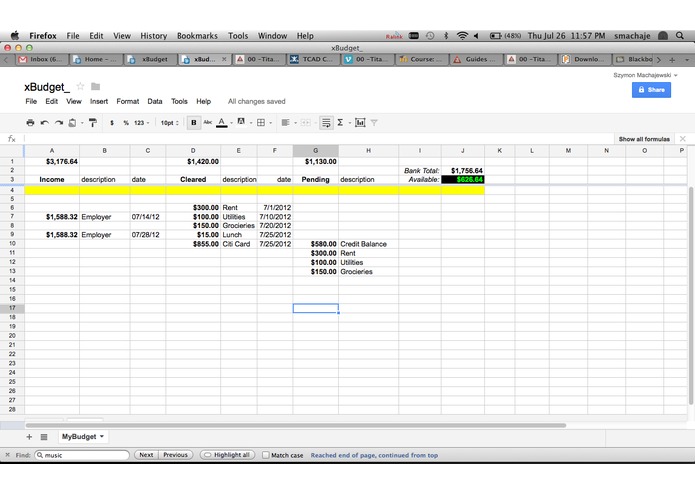695x494 pixels.
Task: Click the Spotlight search icon
Action: click(x=680, y=35)
